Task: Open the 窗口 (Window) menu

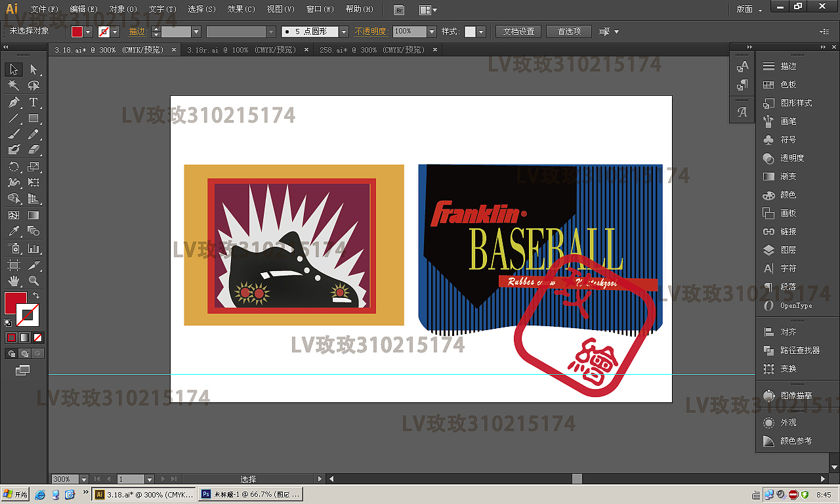Action: pos(320,9)
